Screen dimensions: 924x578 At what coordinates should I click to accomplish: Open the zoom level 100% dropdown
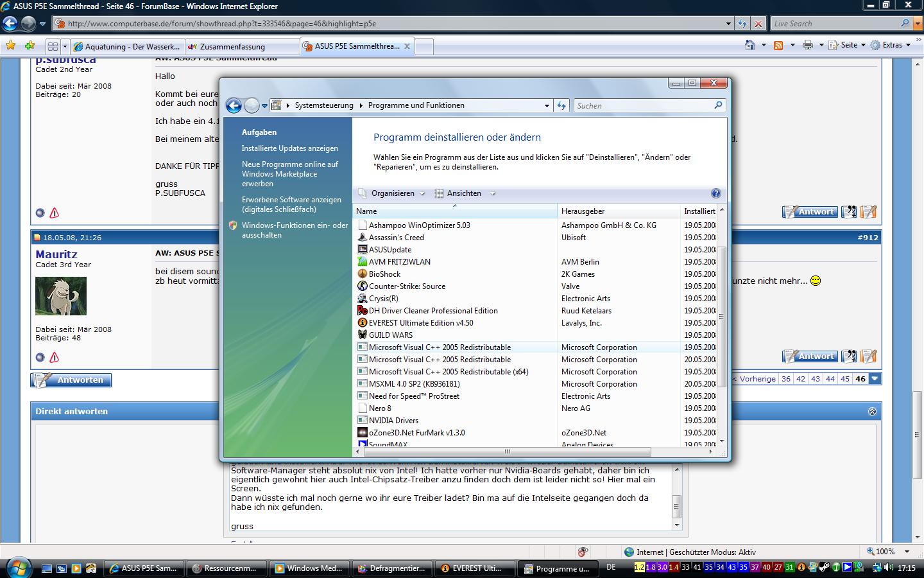tap(907, 552)
